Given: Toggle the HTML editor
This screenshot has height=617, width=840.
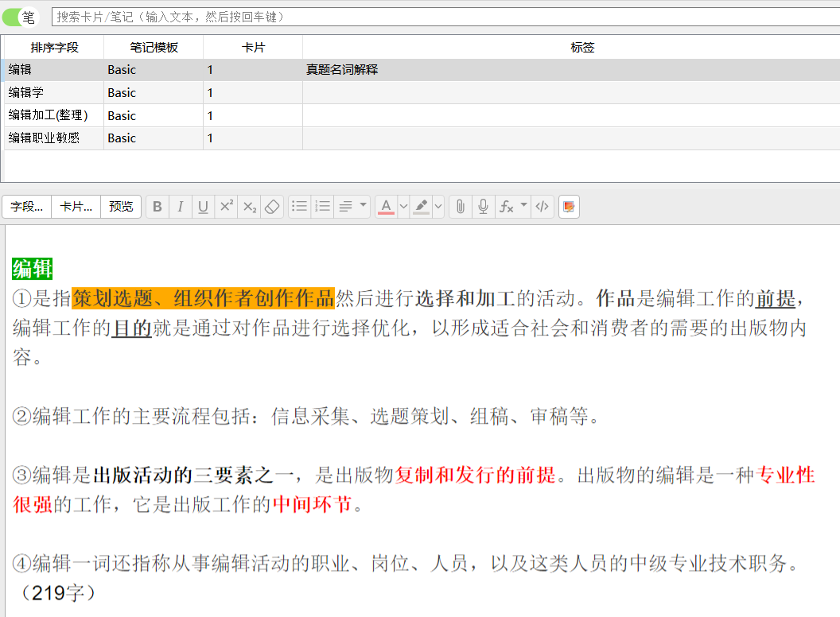Looking at the screenshot, I should tap(542, 207).
